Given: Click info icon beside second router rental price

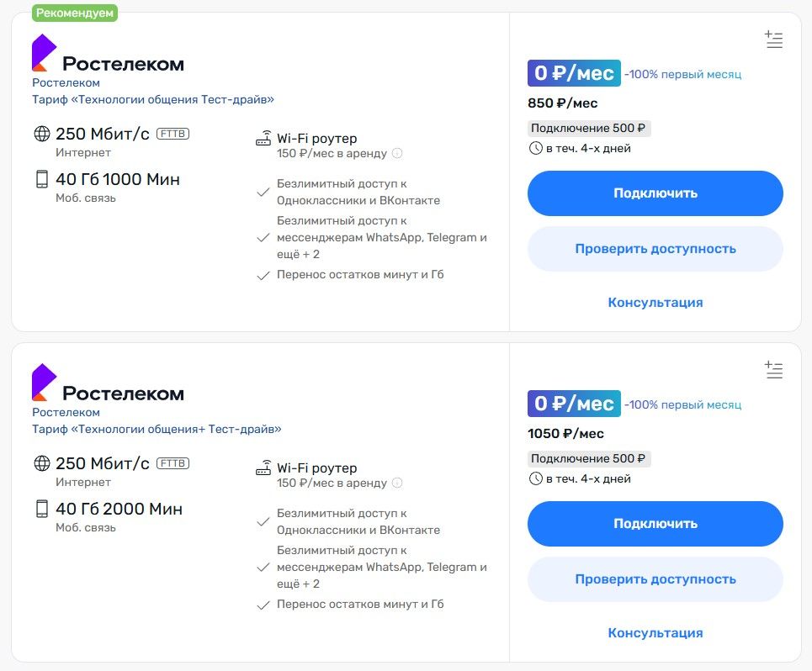Looking at the screenshot, I should (x=397, y=483).
